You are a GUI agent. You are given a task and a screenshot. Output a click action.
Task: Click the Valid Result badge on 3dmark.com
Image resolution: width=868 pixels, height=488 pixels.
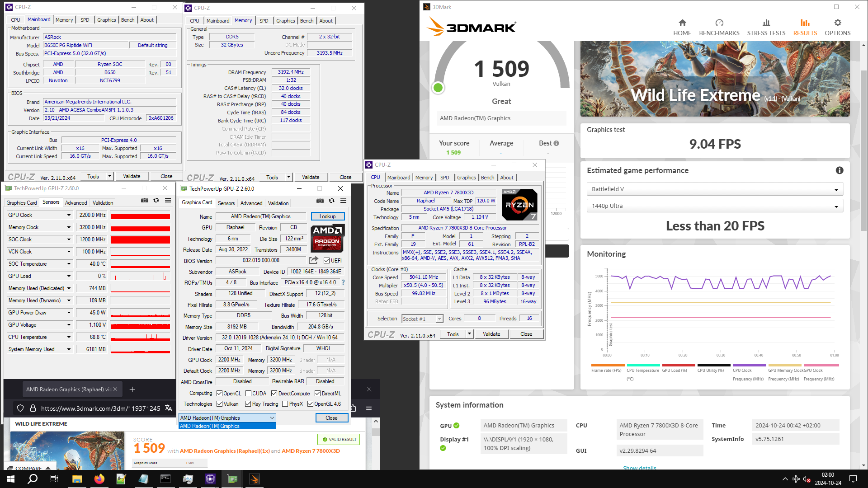tap(339, 439)
